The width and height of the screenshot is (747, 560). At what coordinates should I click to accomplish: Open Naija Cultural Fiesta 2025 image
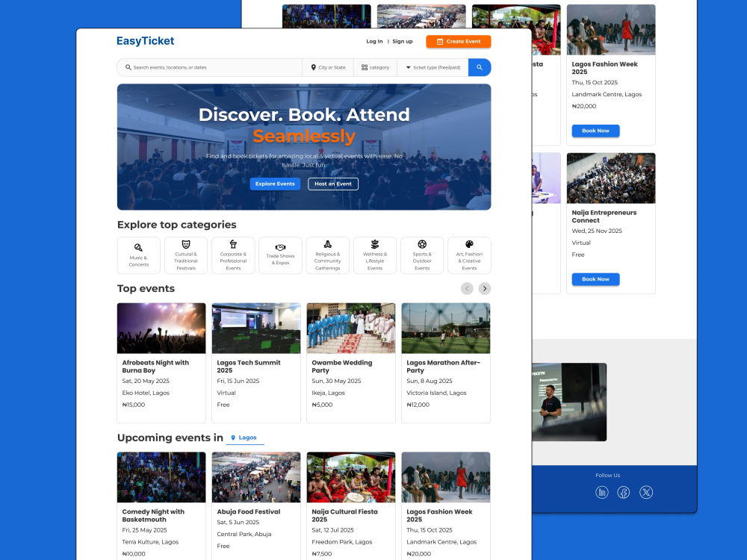pyautogui.click(x=351, y=477)
